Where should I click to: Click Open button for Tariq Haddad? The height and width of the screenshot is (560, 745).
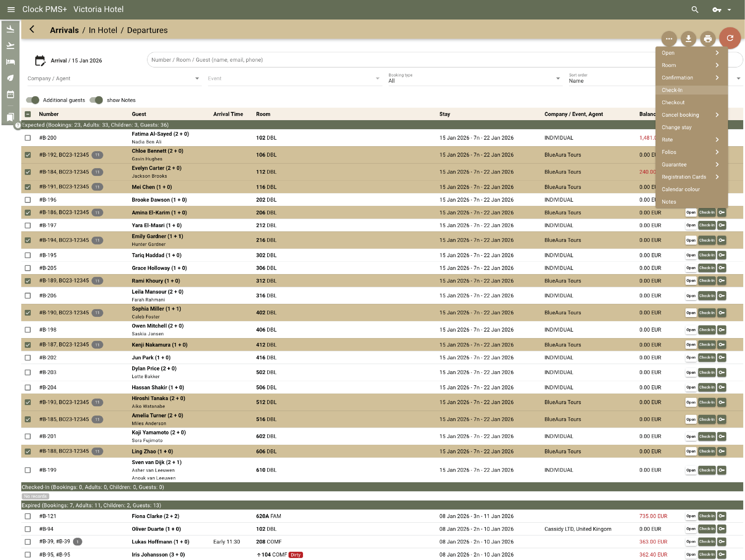click(x=690, y=255)
